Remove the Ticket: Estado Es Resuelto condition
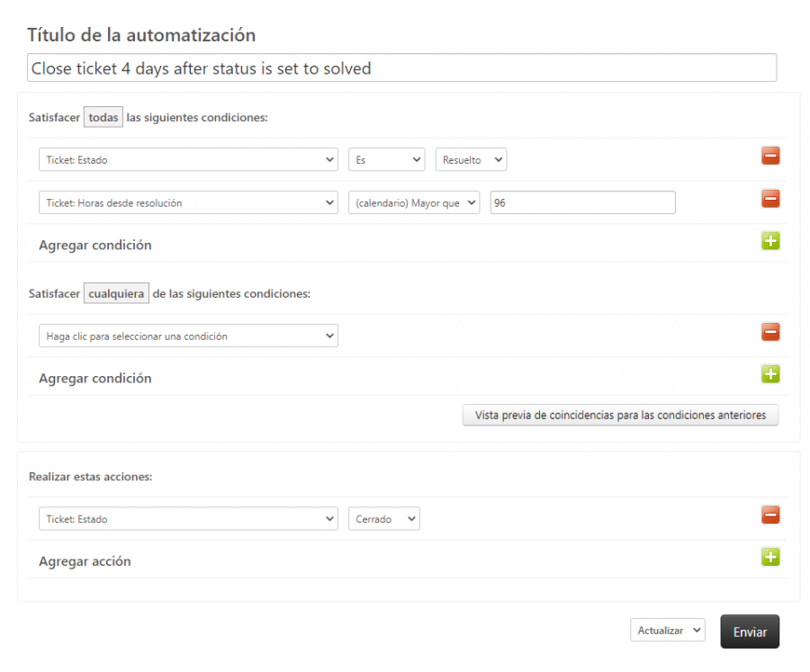810x672 pixels. pos(770,157)
